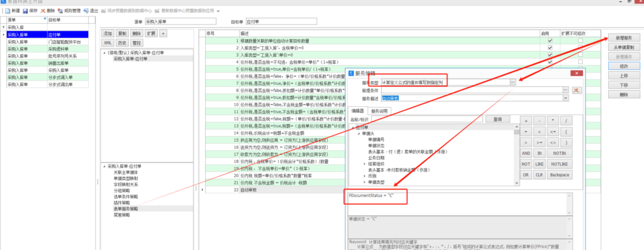This screenshot has width=644, height=250.
Task: Click the red 删除 toolbar icon
Action: 43,11
